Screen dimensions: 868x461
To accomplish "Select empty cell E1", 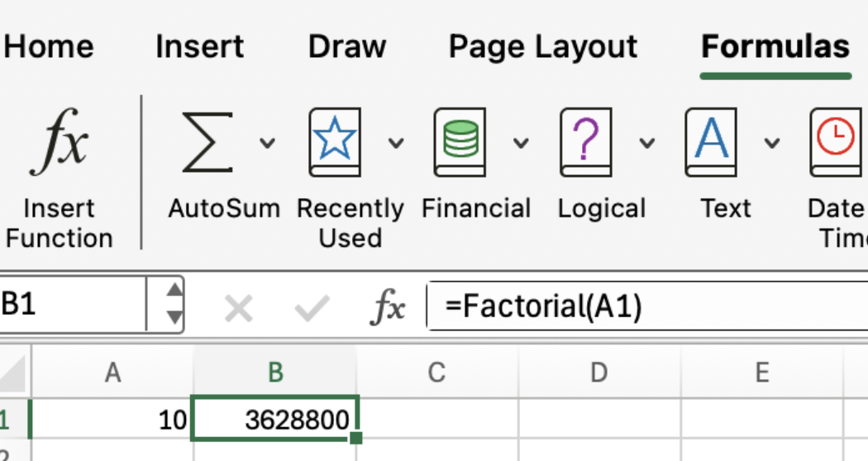I will click(x=761, y=419).
